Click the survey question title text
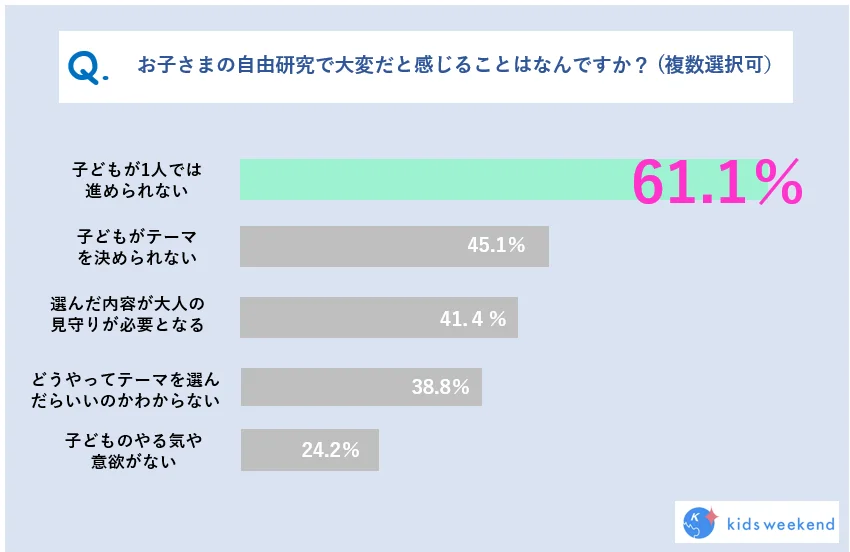This screenshot has width=850, height=552. tap(392, 65)
